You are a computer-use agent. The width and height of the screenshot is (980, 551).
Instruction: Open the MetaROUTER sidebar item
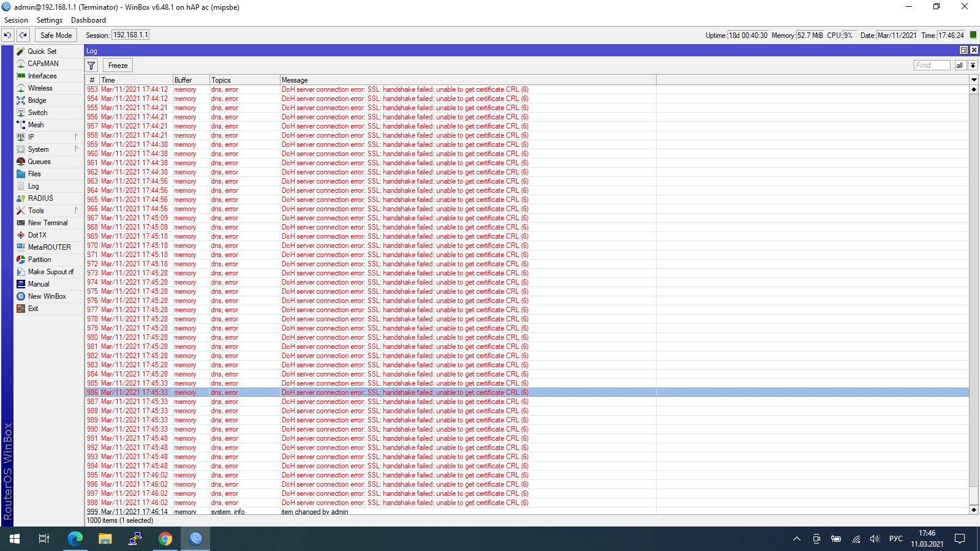49,247
